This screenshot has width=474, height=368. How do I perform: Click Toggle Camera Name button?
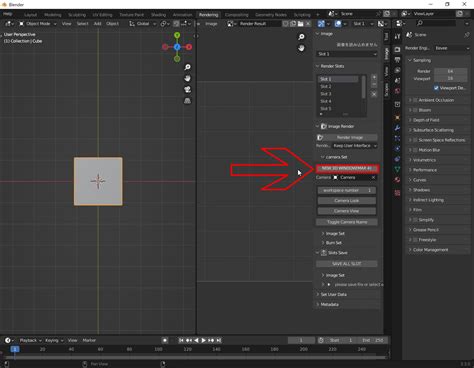[347, 222]
